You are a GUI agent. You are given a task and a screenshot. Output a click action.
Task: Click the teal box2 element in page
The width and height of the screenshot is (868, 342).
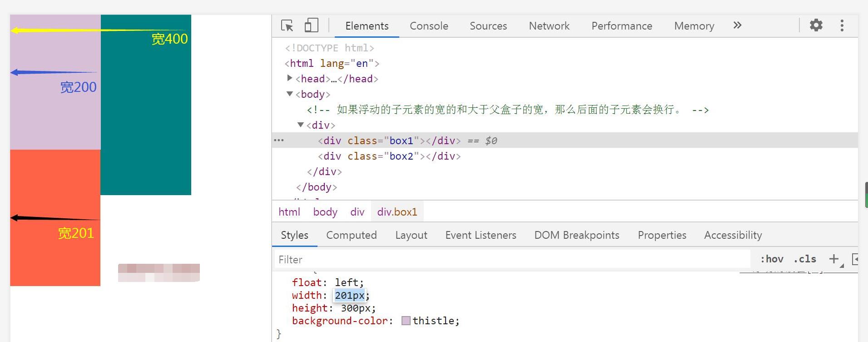coord(146,105)
